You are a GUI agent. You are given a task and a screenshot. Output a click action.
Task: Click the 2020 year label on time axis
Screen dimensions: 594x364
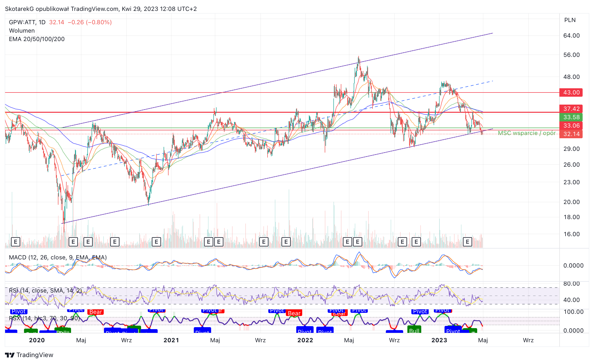pos(37,340)
